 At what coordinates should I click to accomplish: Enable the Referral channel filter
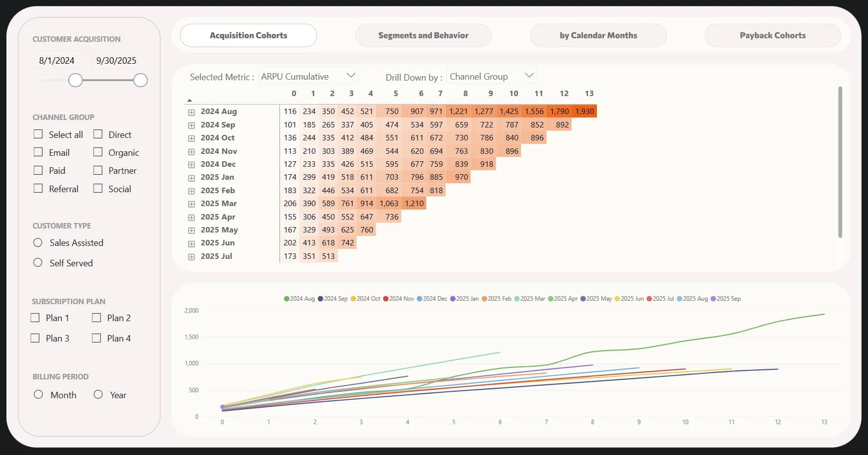[38, 188]
